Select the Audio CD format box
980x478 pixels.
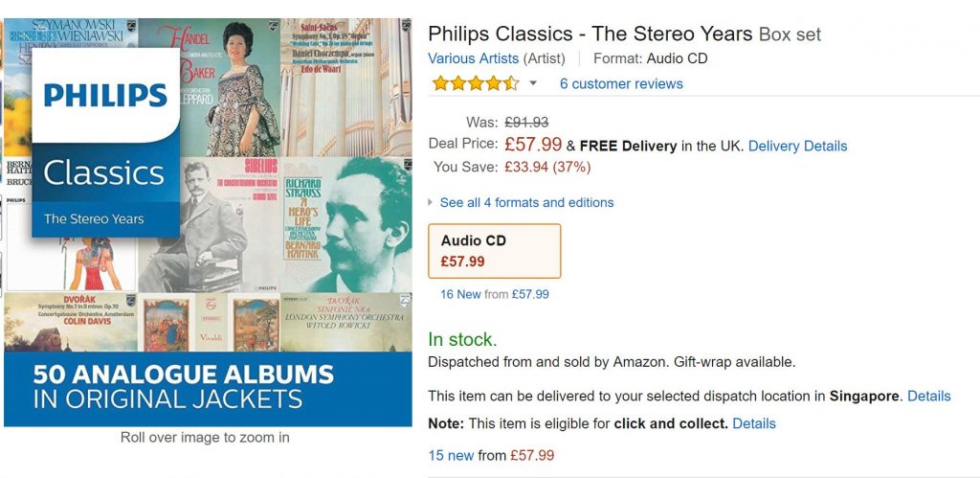point(494,251)
